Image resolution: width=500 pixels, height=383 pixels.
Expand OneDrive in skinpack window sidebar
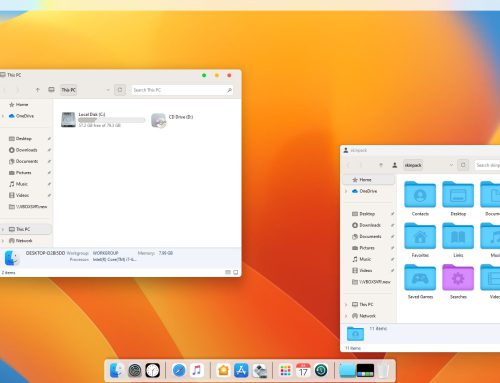tap(346, 191)
